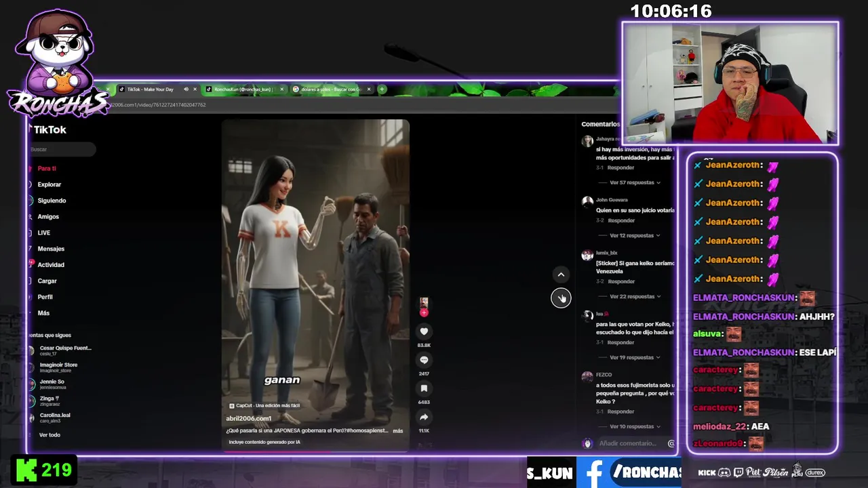Open the creator avatar beside the video

pos(424,302)
